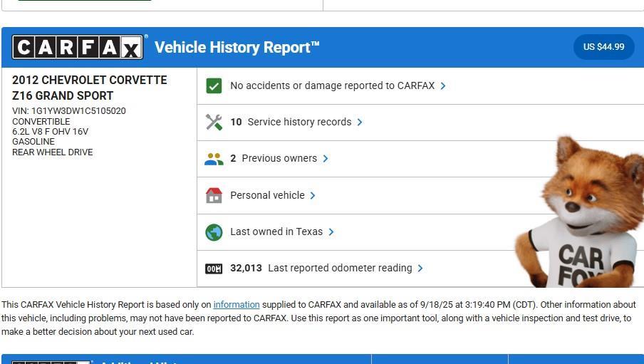This screenshot has height=364, width=644.
Task: Click the globe last owned icon
Action: [214, 232]
